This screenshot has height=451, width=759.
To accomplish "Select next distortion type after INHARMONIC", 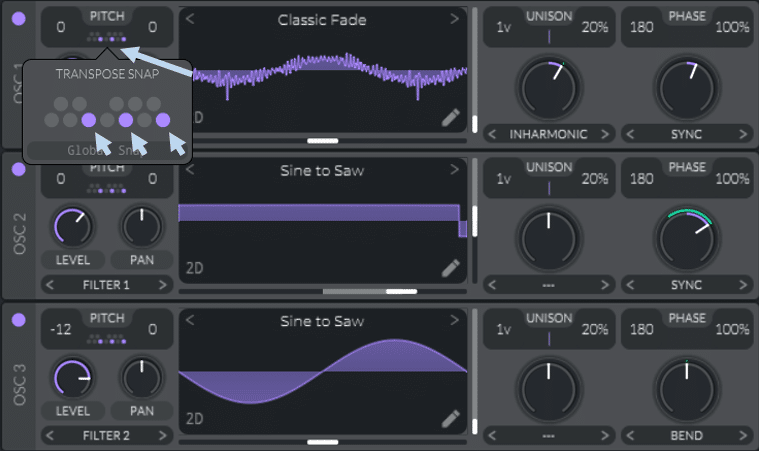I will click(605, 134).
